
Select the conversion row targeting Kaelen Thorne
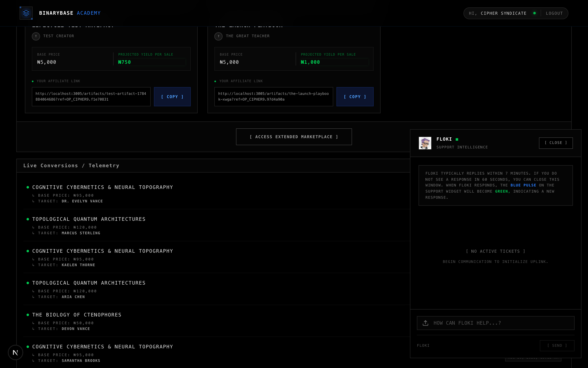pos(216,257)
